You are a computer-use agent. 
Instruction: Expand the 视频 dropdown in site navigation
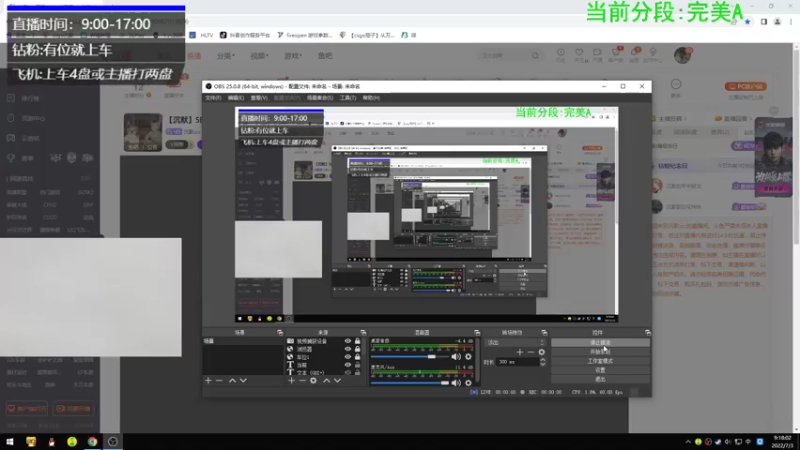pos(259,56)
